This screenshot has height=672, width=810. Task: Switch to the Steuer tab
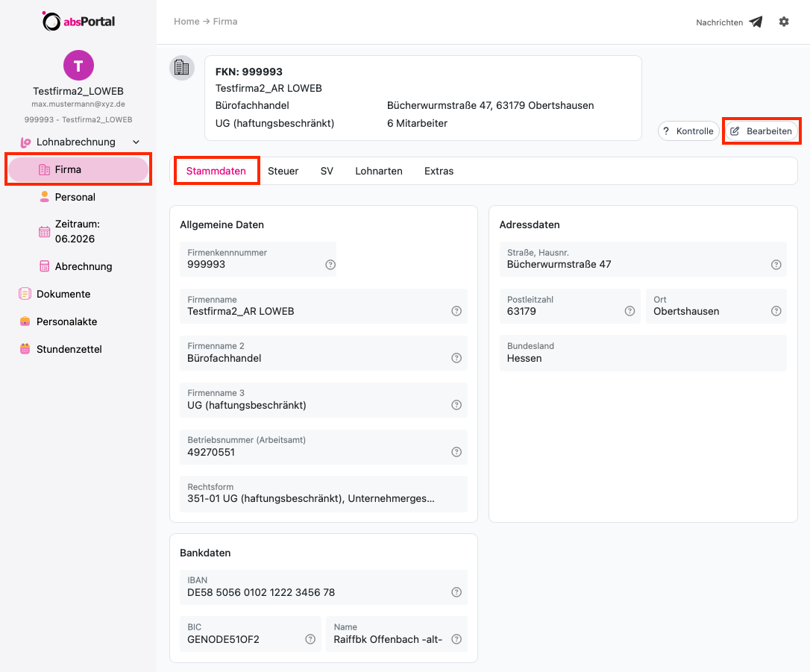(283, 171)
